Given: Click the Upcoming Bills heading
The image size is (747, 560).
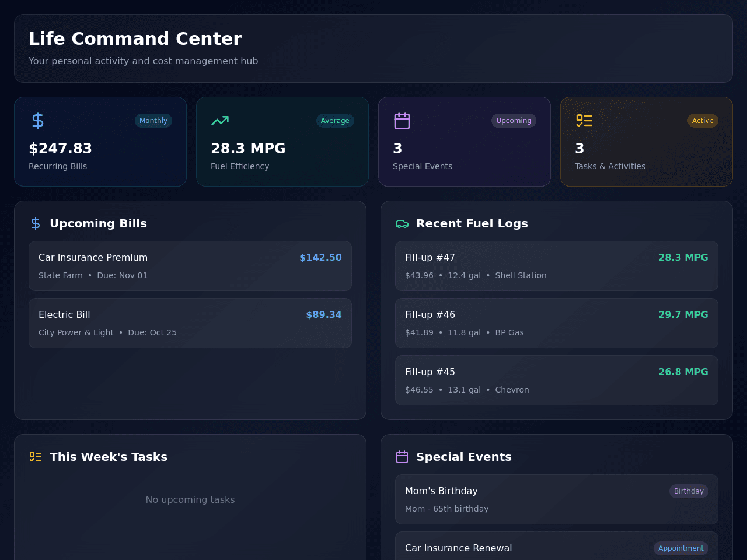Looking at the screenshot, I should 98,223.
